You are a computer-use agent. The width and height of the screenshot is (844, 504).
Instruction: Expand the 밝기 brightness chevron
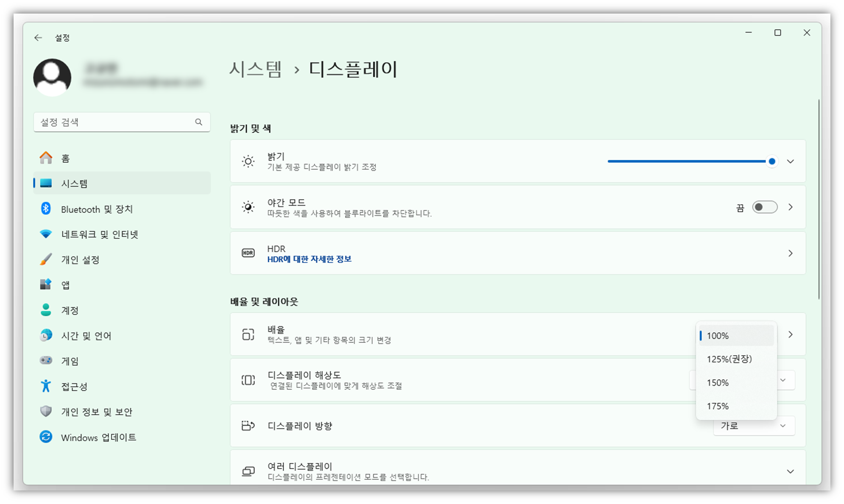click(790, 161)
